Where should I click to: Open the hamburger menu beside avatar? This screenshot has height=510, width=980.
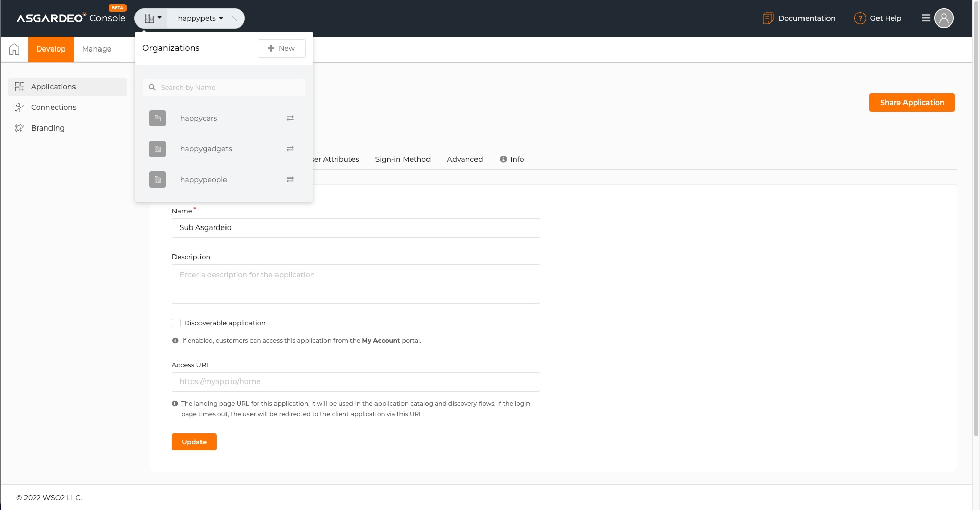coord(926,18)
